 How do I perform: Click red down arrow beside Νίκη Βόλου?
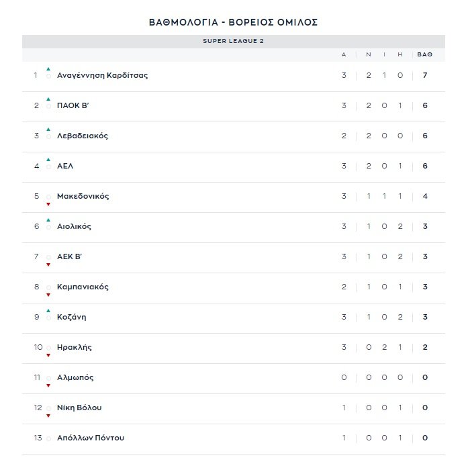(x=48, y=416)
